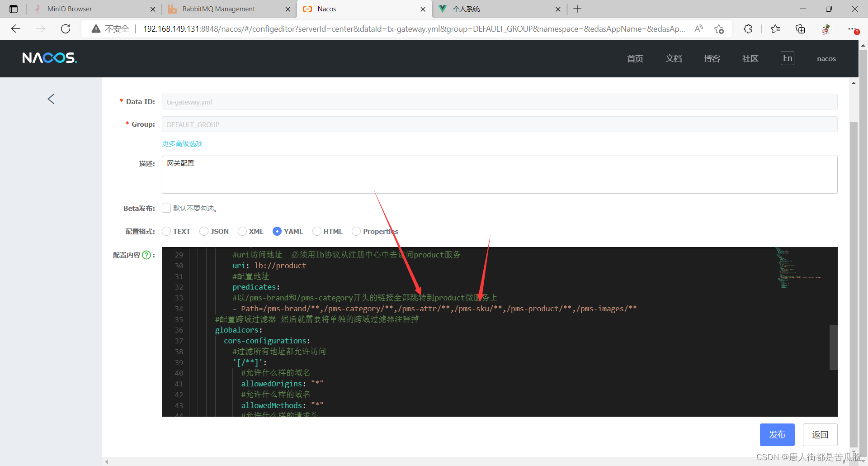Click the editor's vertical scrollbar thumb

(833, 347)
